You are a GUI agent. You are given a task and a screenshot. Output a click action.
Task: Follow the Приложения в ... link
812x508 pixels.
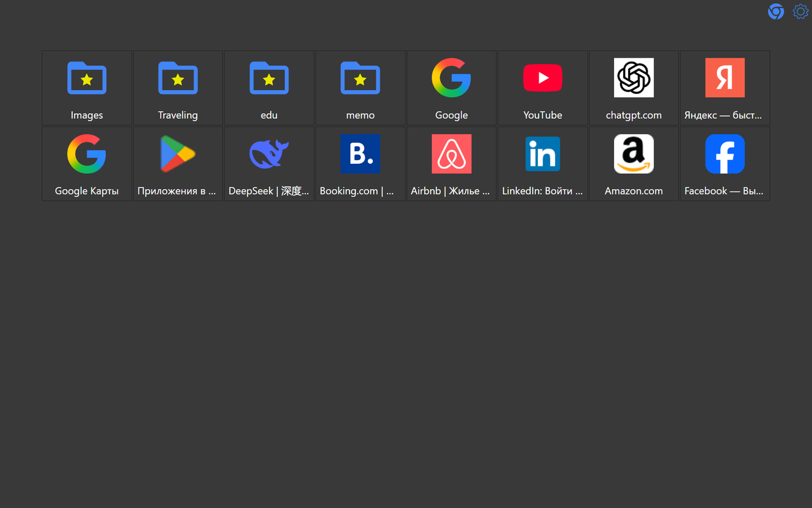[178, 190]
